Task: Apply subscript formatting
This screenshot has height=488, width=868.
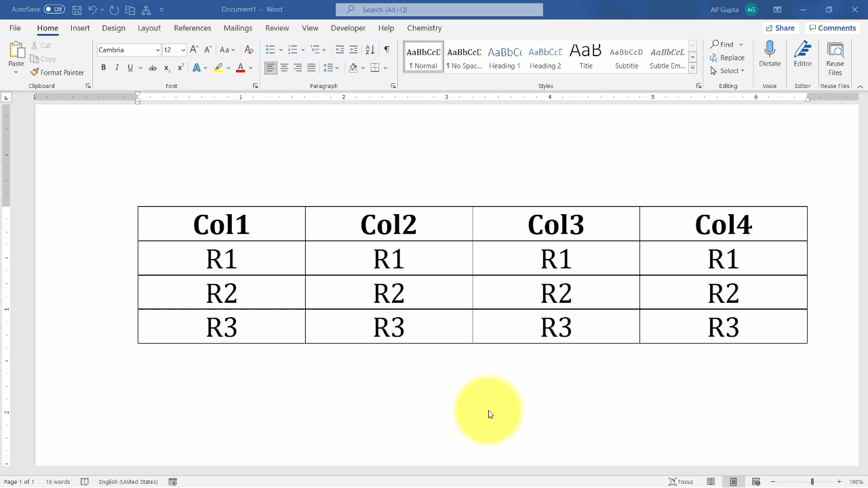Action: coord(166,68)
